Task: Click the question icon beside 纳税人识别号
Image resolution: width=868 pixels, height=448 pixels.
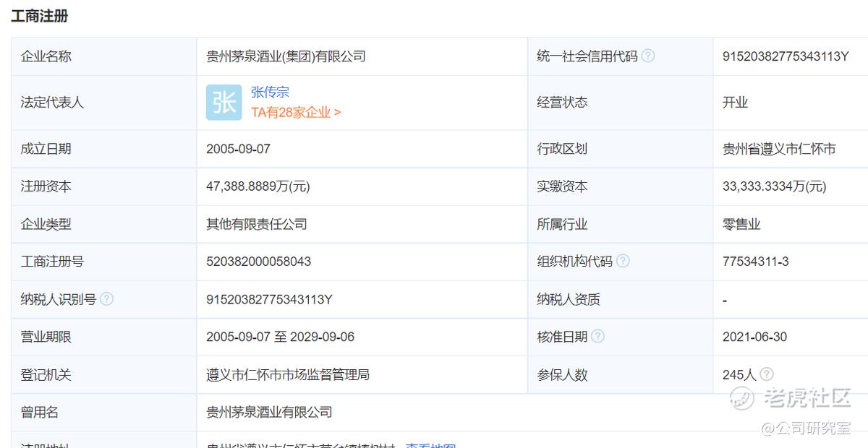Action: [106, 298]
